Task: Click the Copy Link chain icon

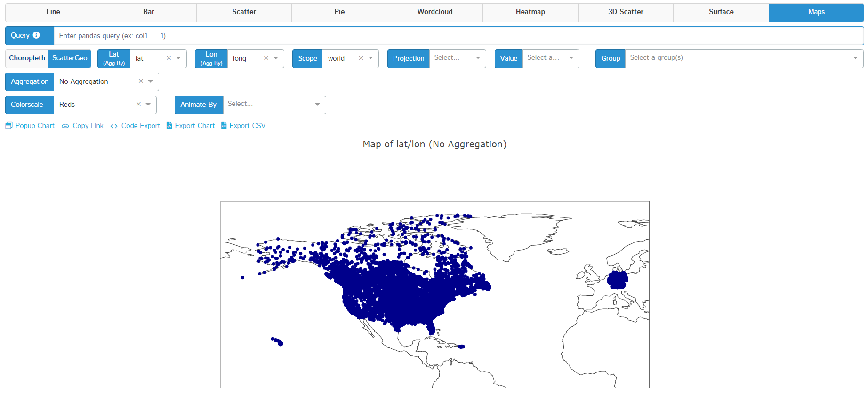Action: point(65,126)
